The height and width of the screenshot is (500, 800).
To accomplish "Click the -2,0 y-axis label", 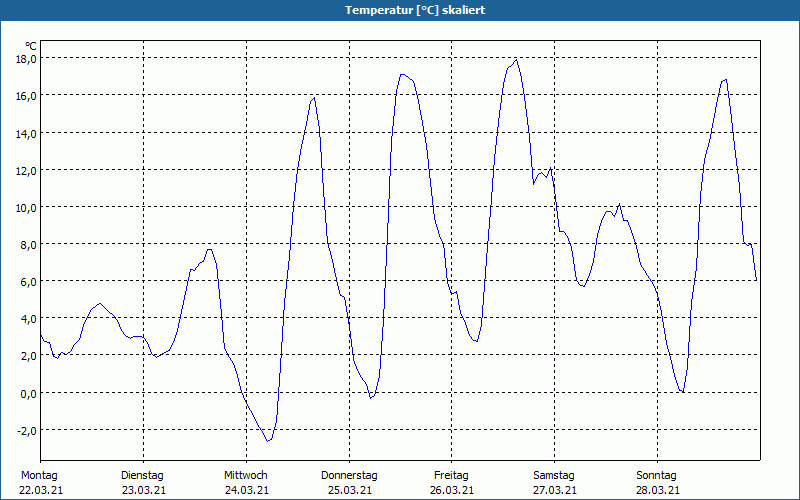I will coord(27,430).
